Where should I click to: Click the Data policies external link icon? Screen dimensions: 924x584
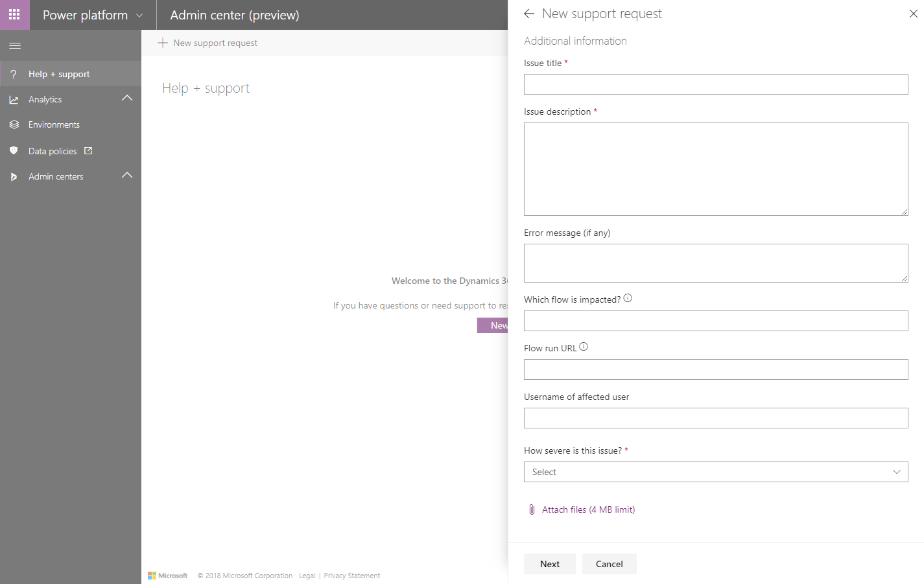click(88, 151)
